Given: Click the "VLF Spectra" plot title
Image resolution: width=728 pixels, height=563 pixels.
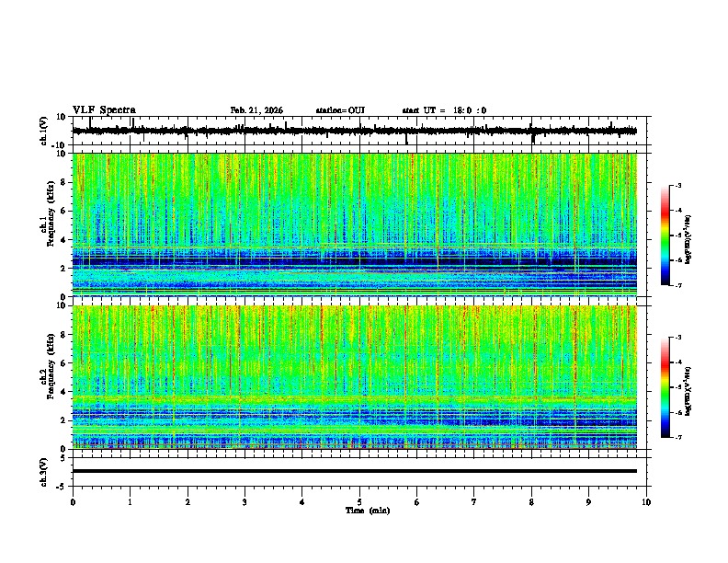Looking at the screenshot, I should [104, 110].
